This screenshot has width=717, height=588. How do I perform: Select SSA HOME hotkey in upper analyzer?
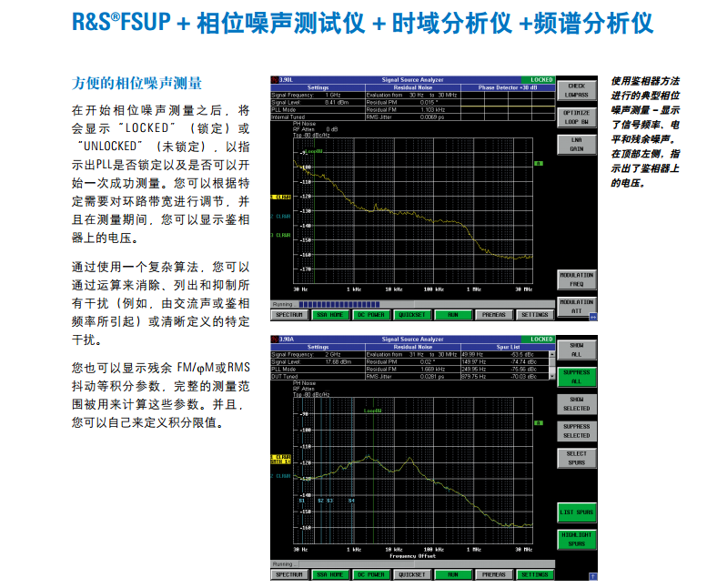330,315
